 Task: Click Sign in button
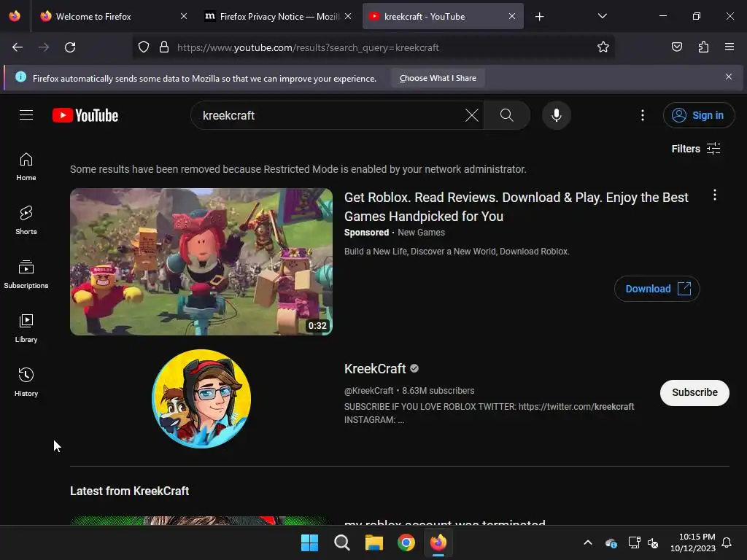tap(698, 115)
